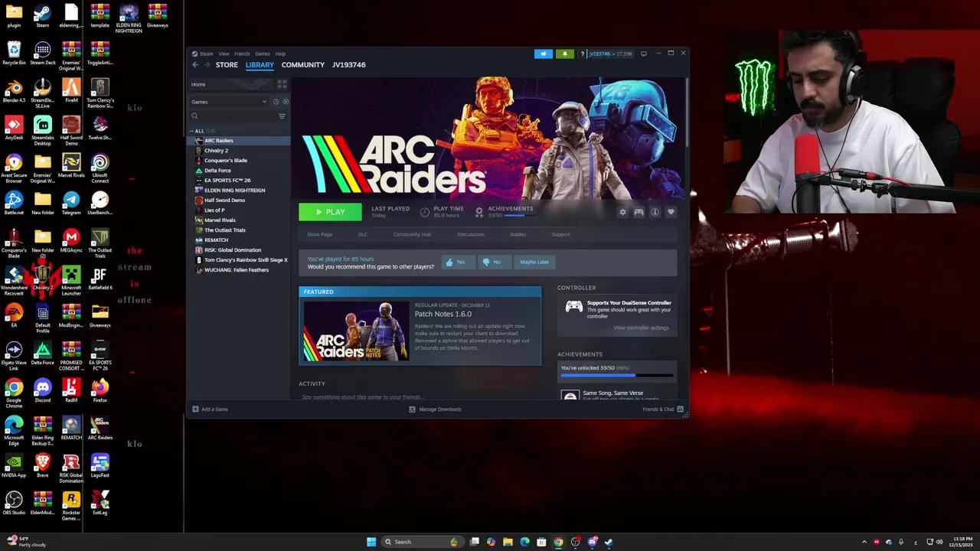Open the Help menu
The width and height of the screenshot is (980, 551).
pos(280,54)
